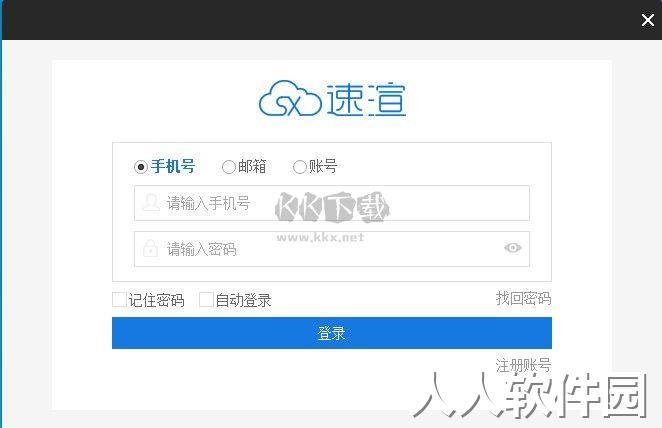Select the 手机号 login radio button
Viewport: 662px width, 428px height.
click(141, 167)
